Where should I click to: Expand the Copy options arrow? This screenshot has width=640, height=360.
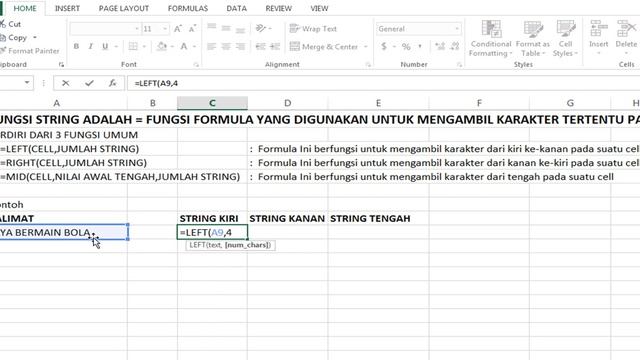click(35, 38)
